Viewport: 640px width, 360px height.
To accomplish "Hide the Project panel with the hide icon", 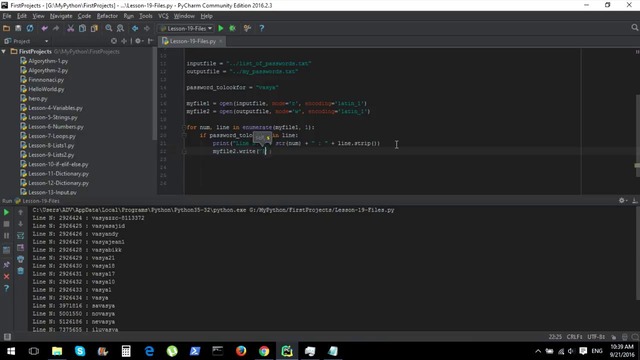I will click(151, 41).
